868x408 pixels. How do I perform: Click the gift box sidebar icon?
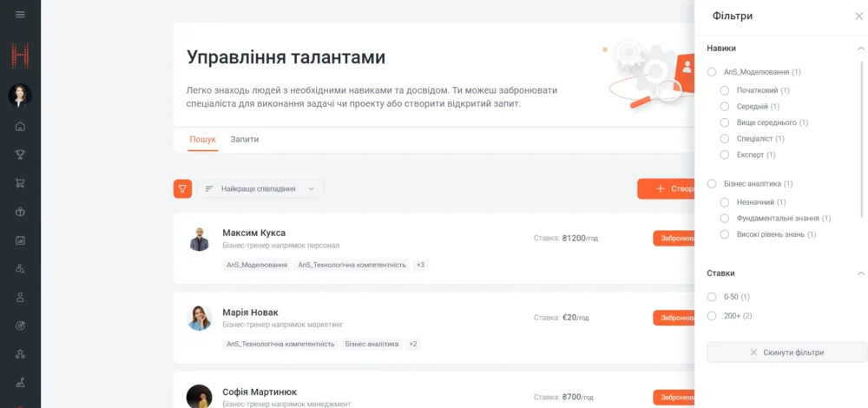(x=20, y=212)
